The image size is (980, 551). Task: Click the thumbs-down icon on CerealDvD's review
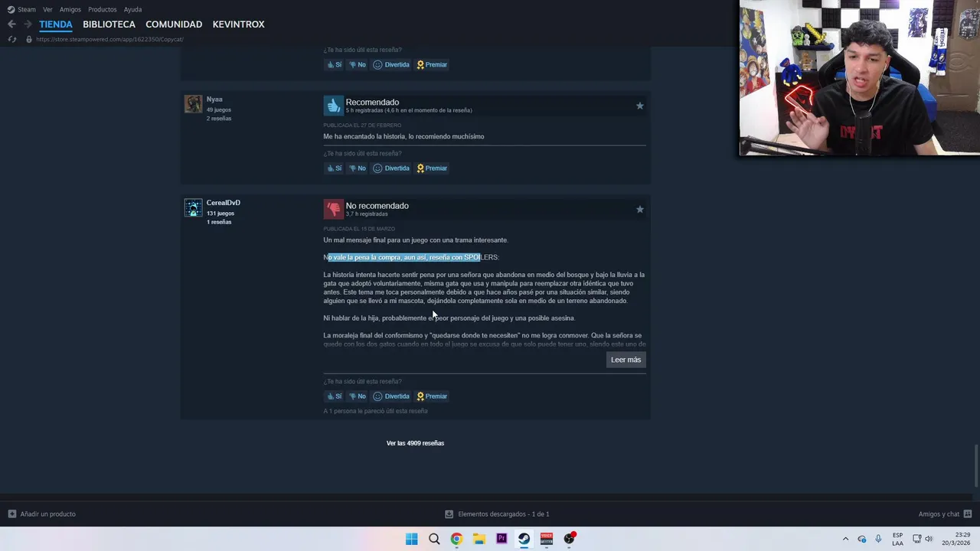pos(333,209)
